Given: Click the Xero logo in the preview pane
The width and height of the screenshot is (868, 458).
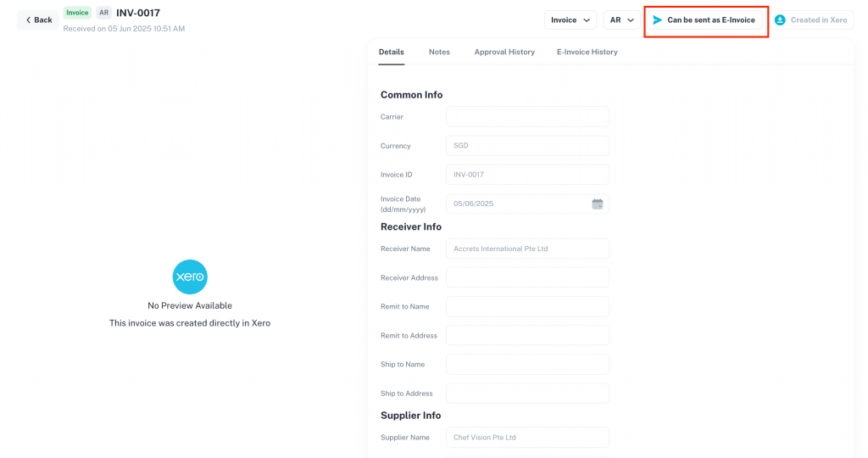Looking at the screenshot, I should 190,276.
